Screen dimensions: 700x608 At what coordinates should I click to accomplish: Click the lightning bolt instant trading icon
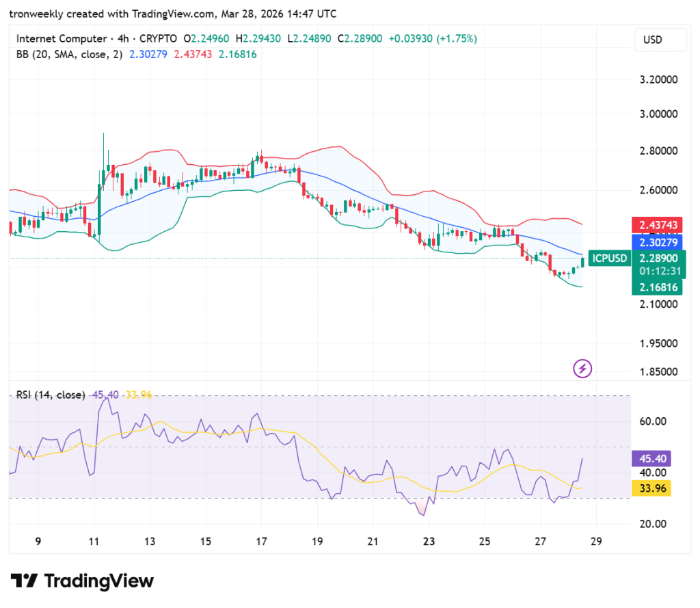[581, 369]
